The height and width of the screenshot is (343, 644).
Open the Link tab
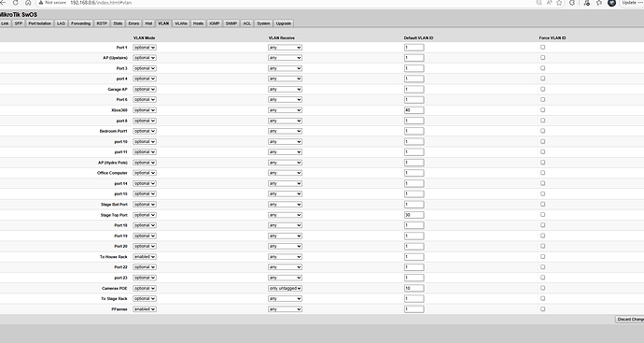point(5,23)
